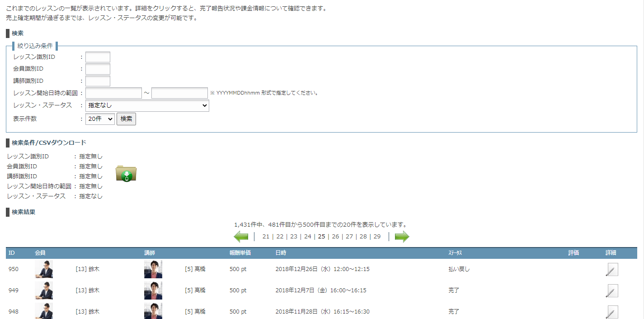Select page 24 in pagination

pyautogui.click(x=307, y=236)
